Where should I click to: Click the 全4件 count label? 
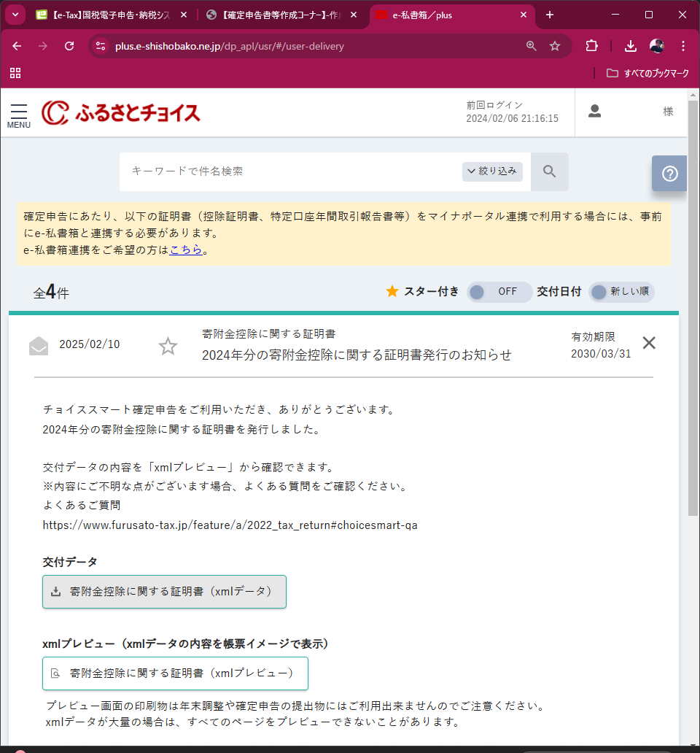coord(51,292)
